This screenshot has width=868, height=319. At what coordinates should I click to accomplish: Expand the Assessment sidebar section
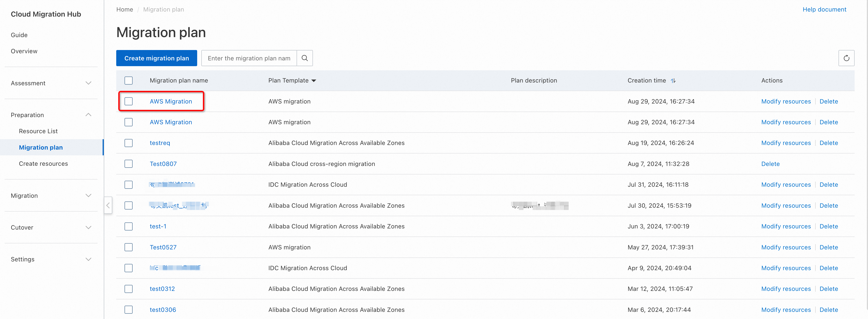pos(88,83)
